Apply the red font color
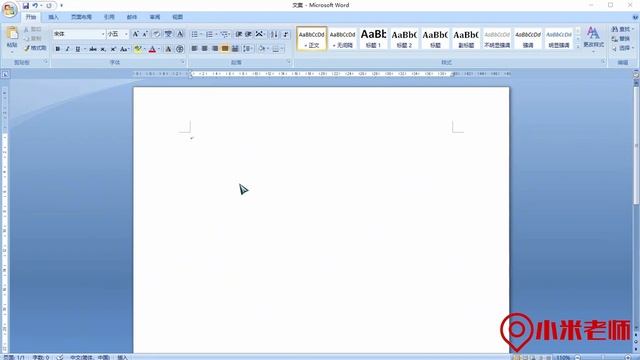This screenshot has height=360, width=640. click(152, 49)
